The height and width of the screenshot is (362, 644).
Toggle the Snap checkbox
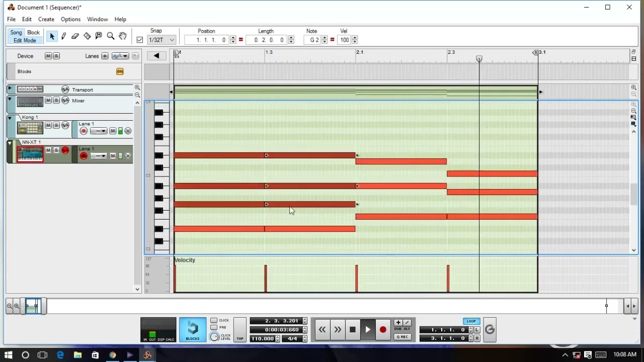(x=140, y=40)
